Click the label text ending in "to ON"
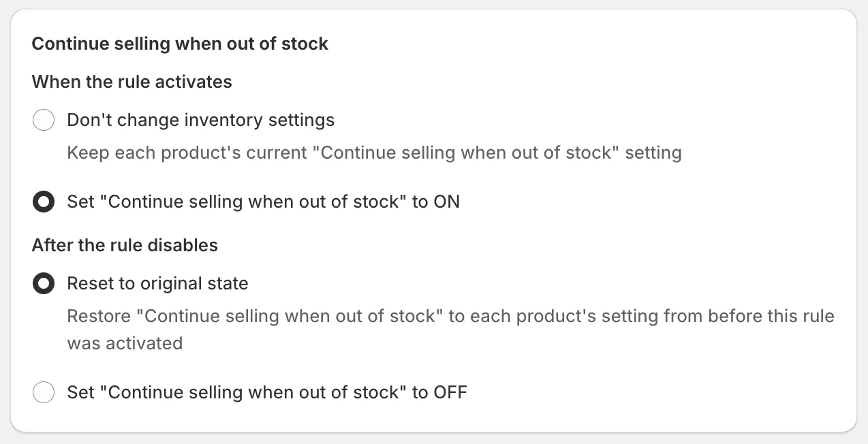The image size is (868, 444). 263,202
